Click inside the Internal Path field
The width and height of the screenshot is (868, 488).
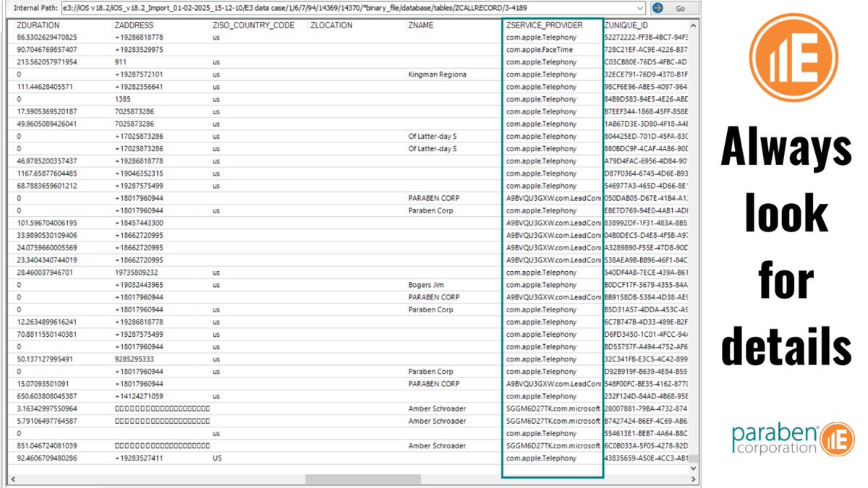[325, 8]
